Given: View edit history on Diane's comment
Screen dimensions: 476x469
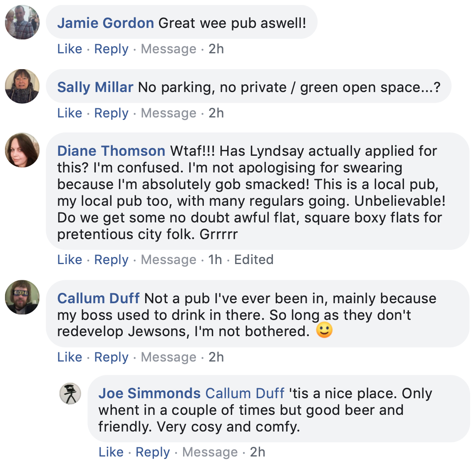Looking at the screenshot, I should click(x=254, y=259).
